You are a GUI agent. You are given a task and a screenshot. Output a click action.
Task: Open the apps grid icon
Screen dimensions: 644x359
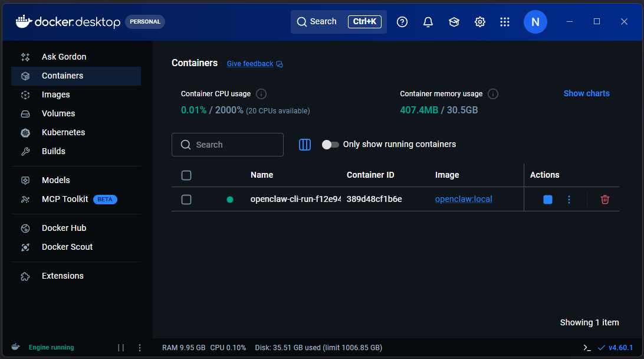click(505, 22)
